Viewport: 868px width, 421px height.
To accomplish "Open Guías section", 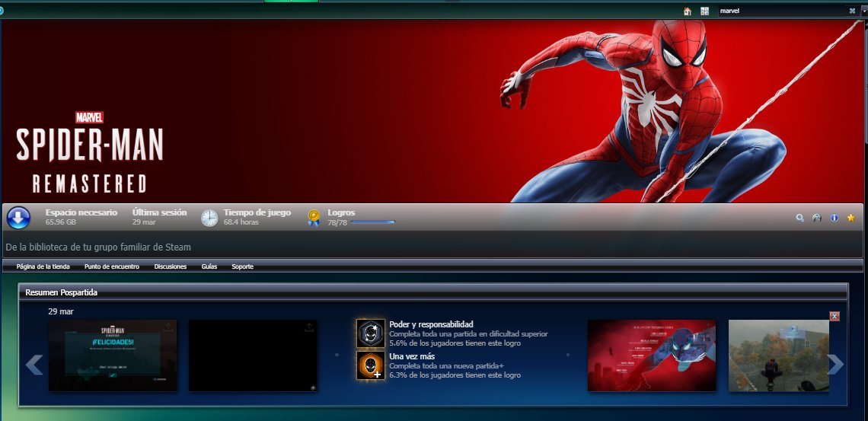I will click(x=209, y=266).
